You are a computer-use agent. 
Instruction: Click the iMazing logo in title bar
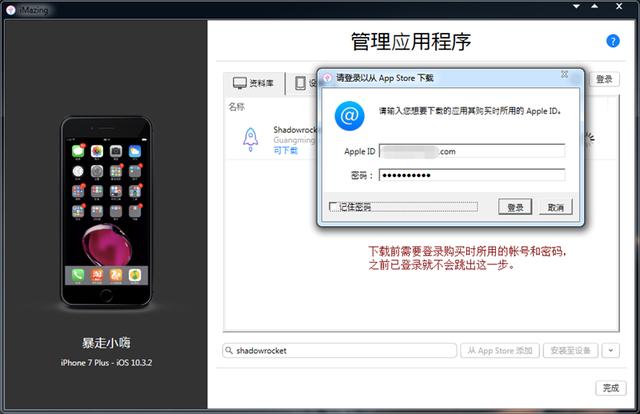click(x=11, y=10)
